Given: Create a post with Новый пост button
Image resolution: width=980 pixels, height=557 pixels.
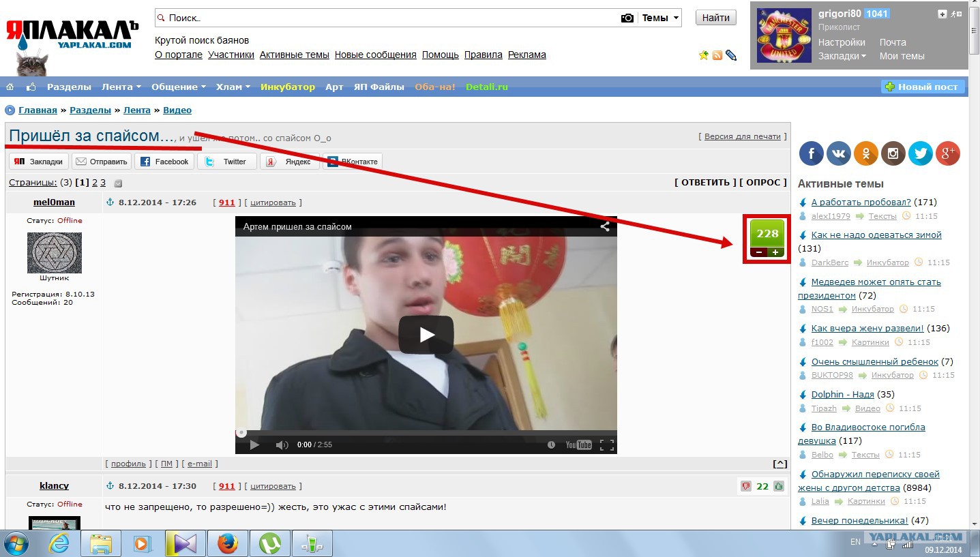Looking at the screenshot, I should point(923,87).
